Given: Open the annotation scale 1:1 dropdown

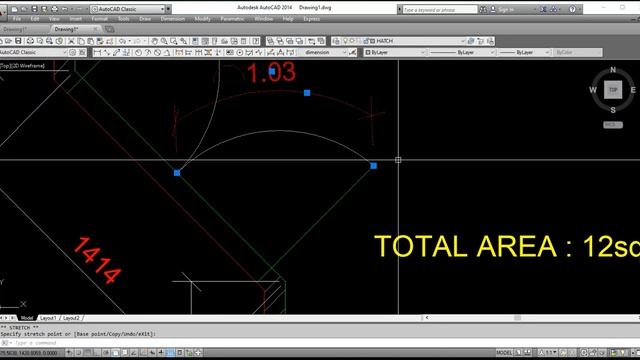Looking at the screenshot, I should click(548, 353).
